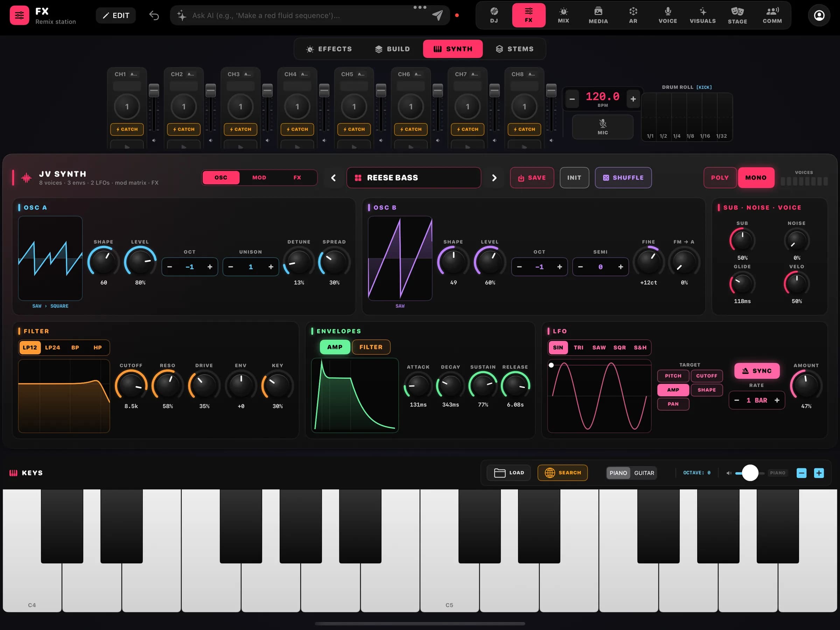Toggle LFO target SHAPE
Viewport: 840px width, 630px height.
point(707,390)
